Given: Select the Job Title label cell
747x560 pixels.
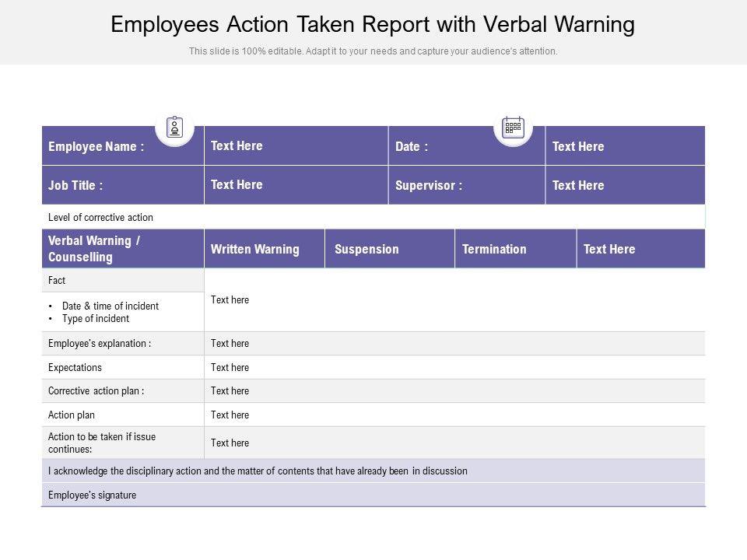Looking at the screenshot, I should 75,186.
